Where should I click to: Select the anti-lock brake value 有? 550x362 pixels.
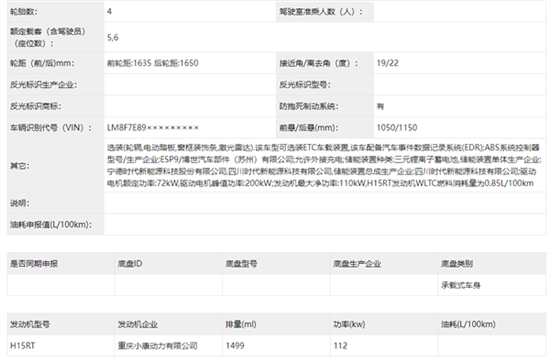pos(380,106)
